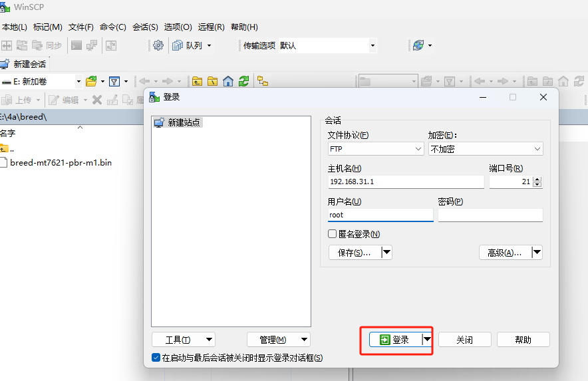Open the 登录 button dropdown arrow
Screen dimensions: 588x381
[x=427, y=340]
